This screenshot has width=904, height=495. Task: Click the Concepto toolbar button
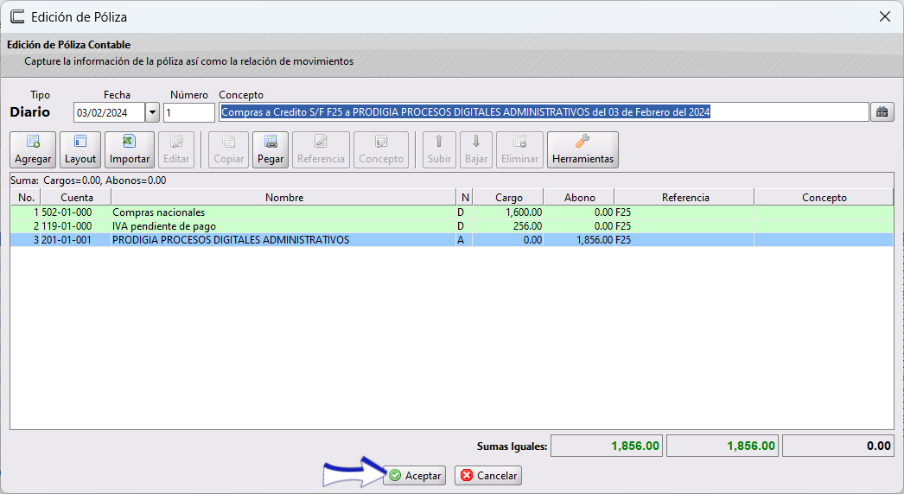coord(381,150)
